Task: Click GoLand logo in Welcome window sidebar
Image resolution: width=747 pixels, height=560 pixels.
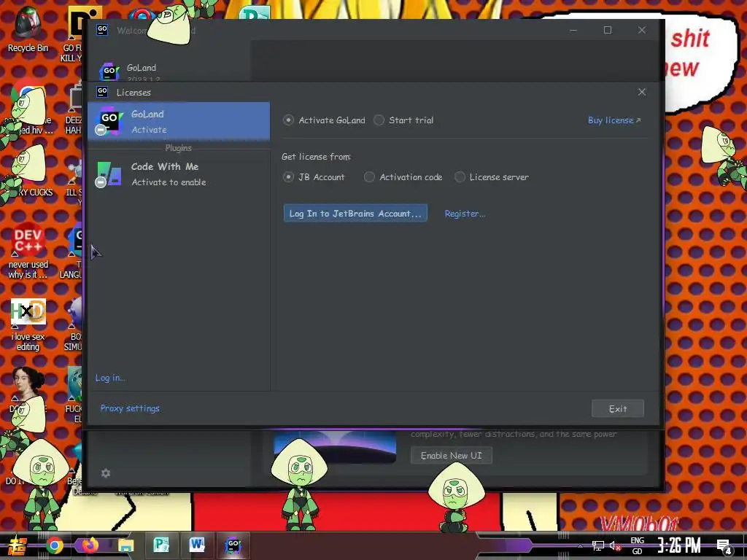Action: tap(109, 71)
